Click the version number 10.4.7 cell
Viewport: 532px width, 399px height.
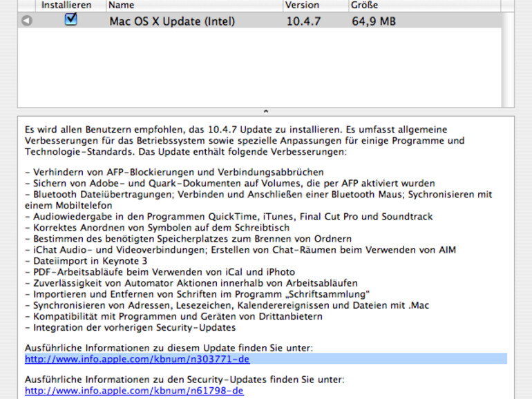tap(303, 21)
